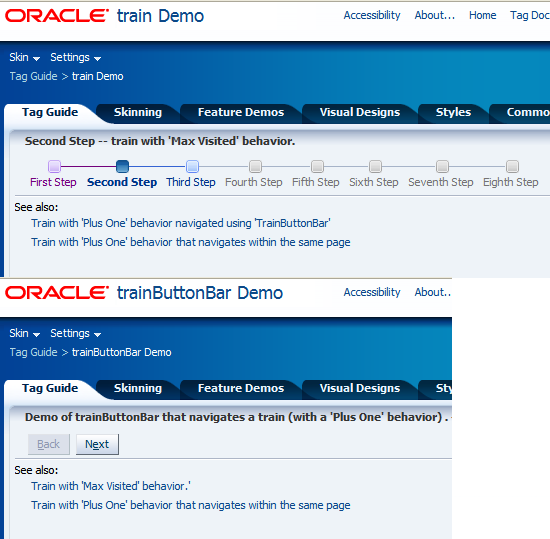Image resolution: width=550 pixels, height=539 pixels.
Task: Open the Tag Doc link
Action: coord(530,15)
